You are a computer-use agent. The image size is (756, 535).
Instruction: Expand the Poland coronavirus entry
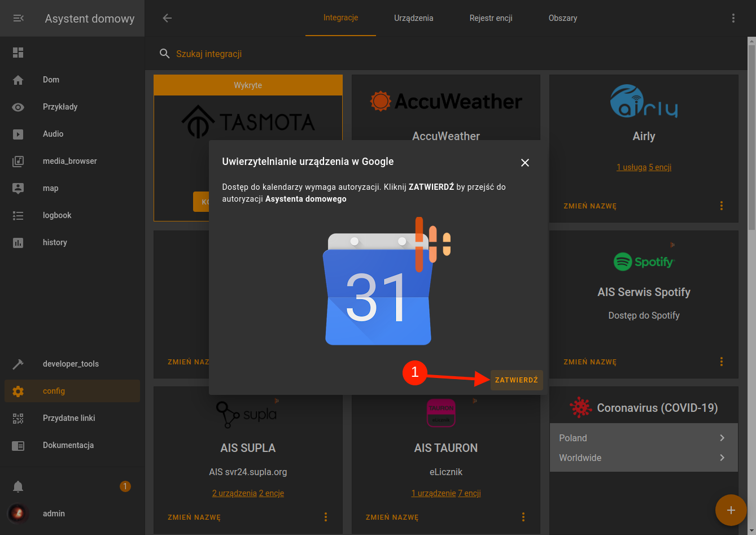point(644,438)
